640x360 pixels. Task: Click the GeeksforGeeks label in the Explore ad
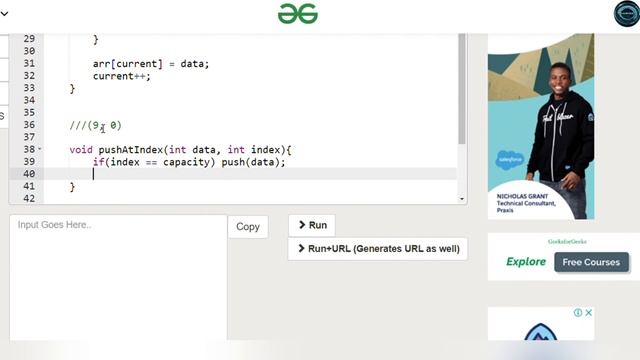567,242
